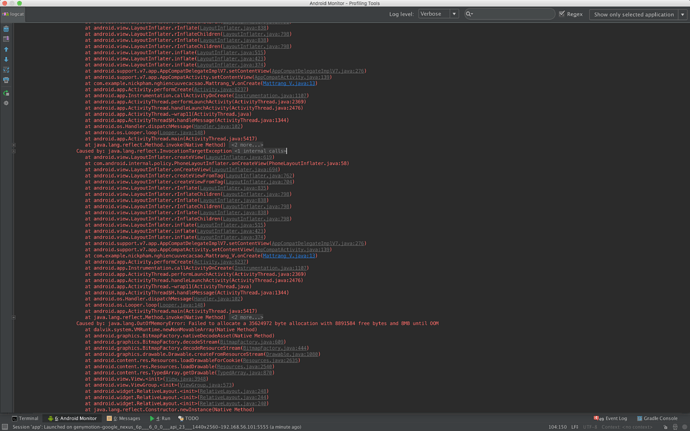Restart logcat using the restart icon

[6, 93]
